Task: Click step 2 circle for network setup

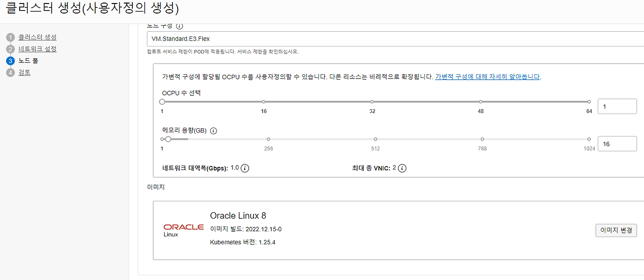Action: pyautogui.click(x=11, y=49)
